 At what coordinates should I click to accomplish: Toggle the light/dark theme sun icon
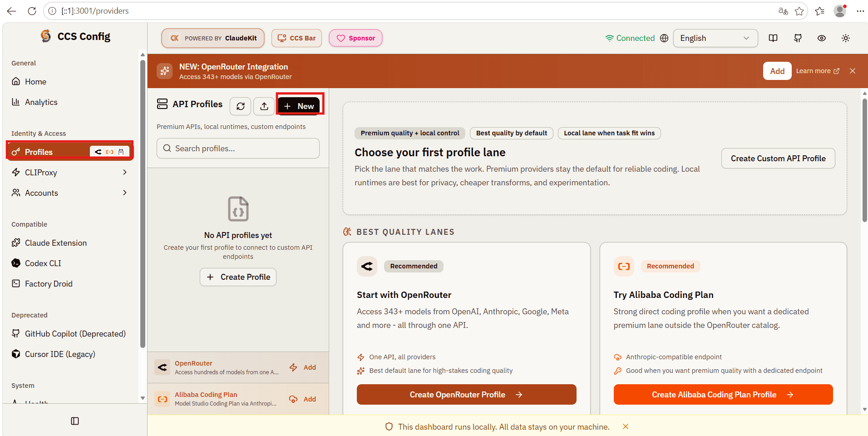click(x=846, y=38)
